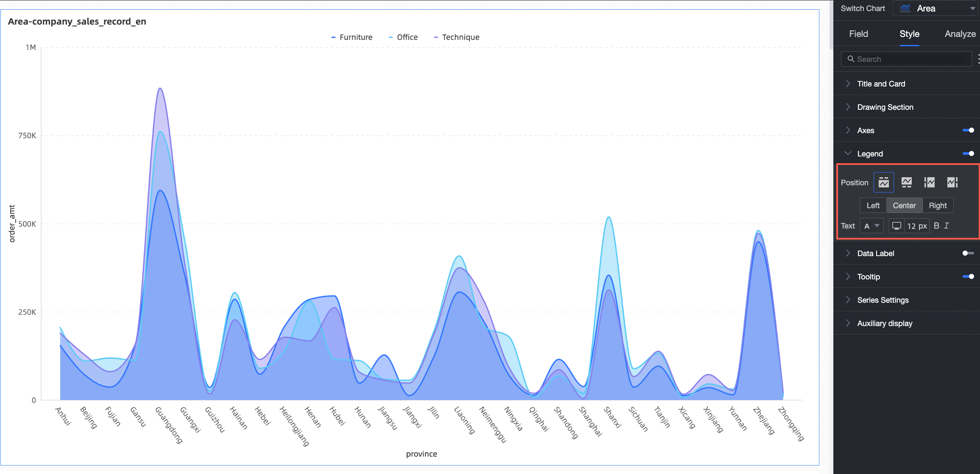This screenshot has width=980, height=474.
Task: Toggle Office series in chart legend
Action: coord(403,37)
